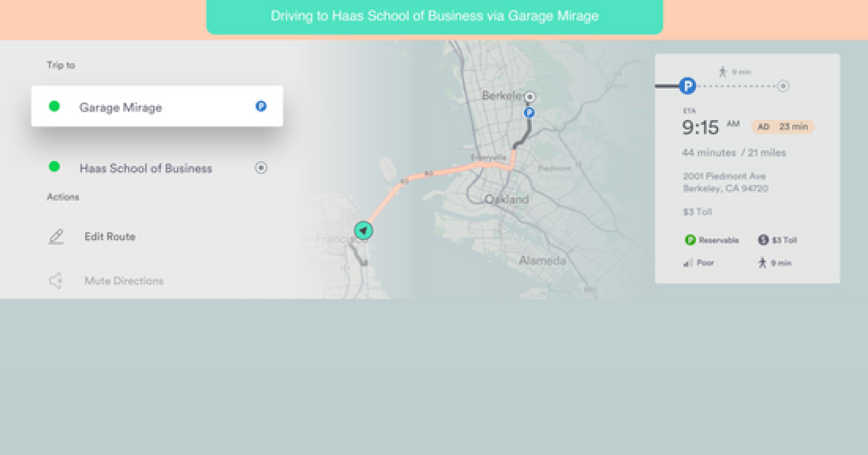The height and width of the screenshot is (455, 868).
Task: Click the walking figure icon above the timeline
Action: click(x=723, y=71)
